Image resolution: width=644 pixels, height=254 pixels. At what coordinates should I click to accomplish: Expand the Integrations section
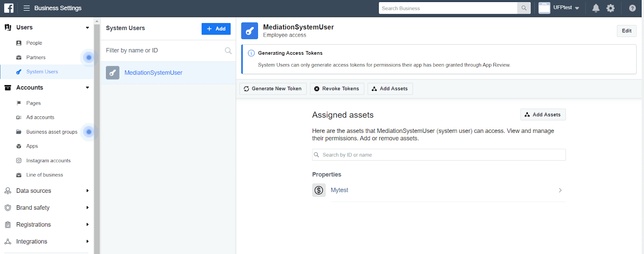point(87,242)
